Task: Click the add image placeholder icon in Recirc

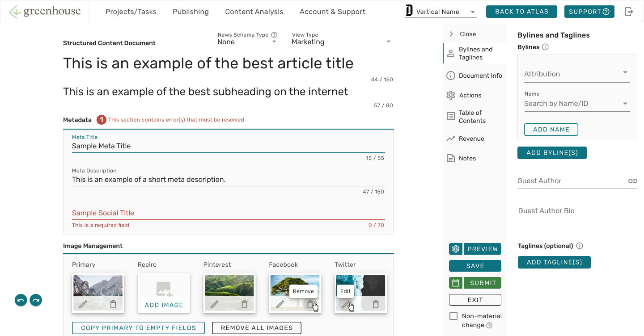Action: pyautogui.click(x=164, y=289)
